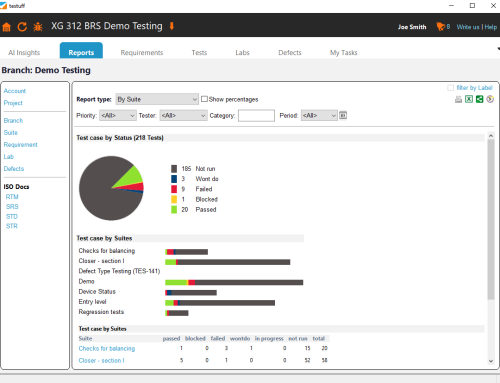
Task: Click the Failed red legend swatch
Action: click(174, 189)
